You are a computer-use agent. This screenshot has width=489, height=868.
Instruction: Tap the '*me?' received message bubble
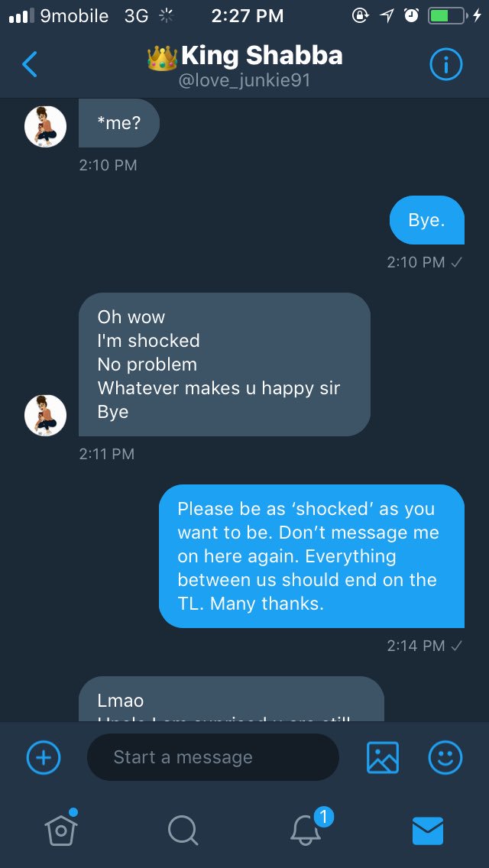tap(119, 123)
